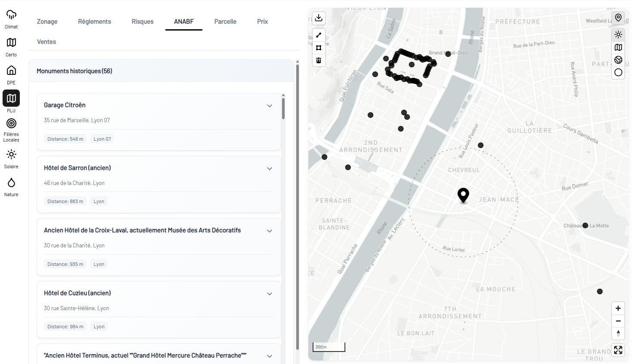Click monument dot on Grand Hôtel-Dieu
The height and width of the screenshot is (364, 633).
click(448, 54)
